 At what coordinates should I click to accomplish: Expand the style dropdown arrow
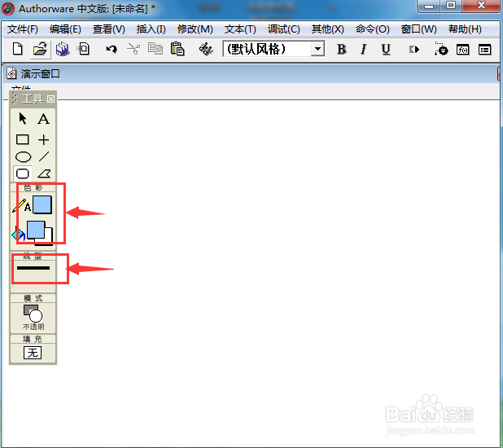tap(317, 49)
